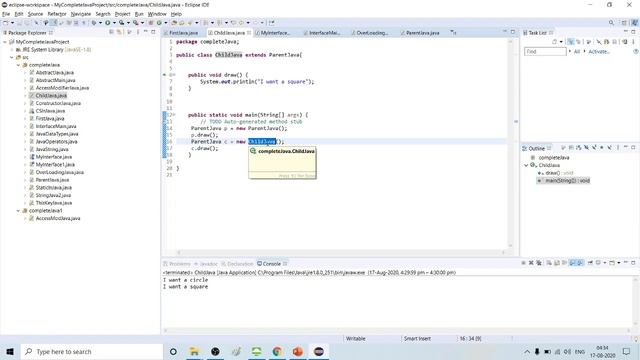Open File Explorer from the taskbar
This screenshot has width=640, height=360.
194,351
